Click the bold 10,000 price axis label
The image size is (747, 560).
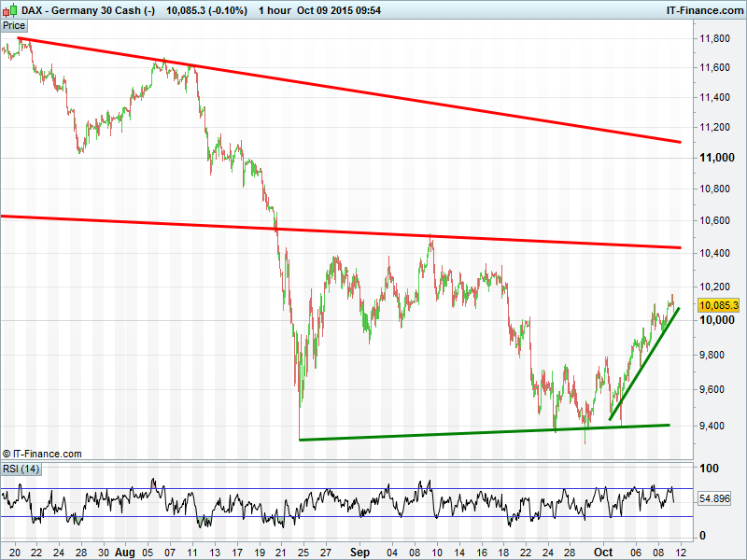pyautogui.click(x=717, y=320)
